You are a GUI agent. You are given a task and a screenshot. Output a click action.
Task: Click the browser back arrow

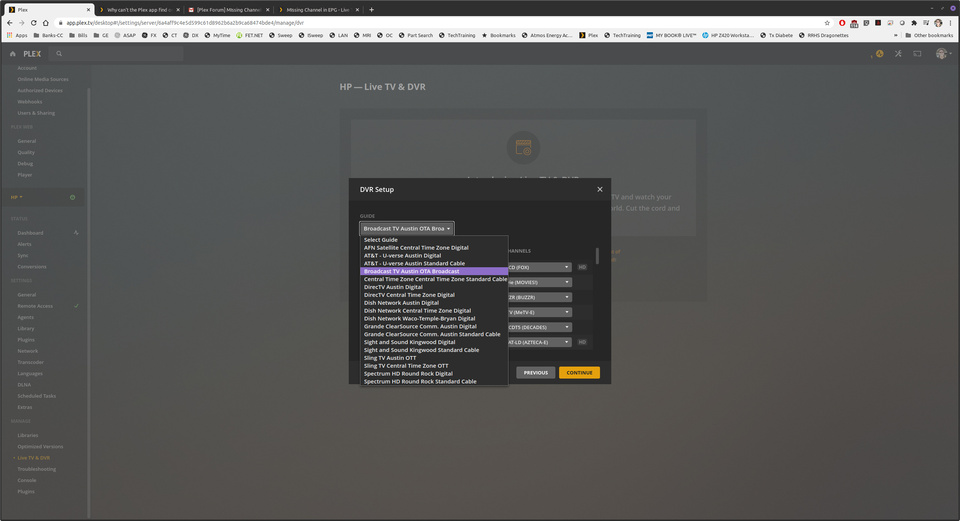click(x=10, y=23)
